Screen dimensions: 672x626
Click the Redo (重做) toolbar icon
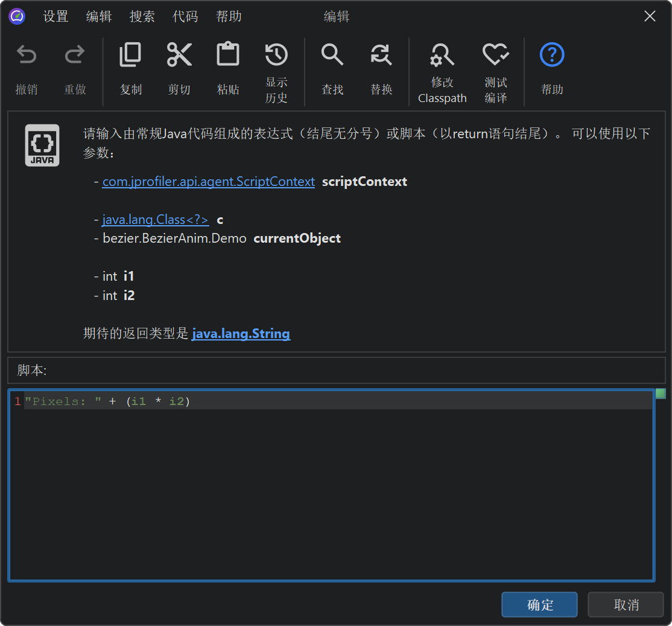point(75,56)
